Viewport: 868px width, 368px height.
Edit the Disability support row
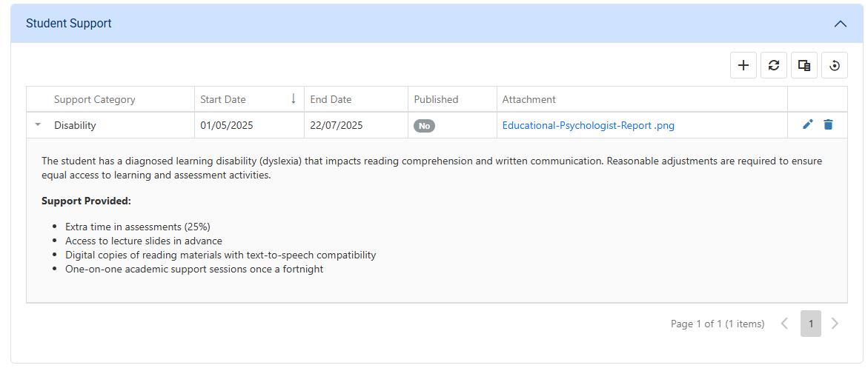click(x=808, y=125)
